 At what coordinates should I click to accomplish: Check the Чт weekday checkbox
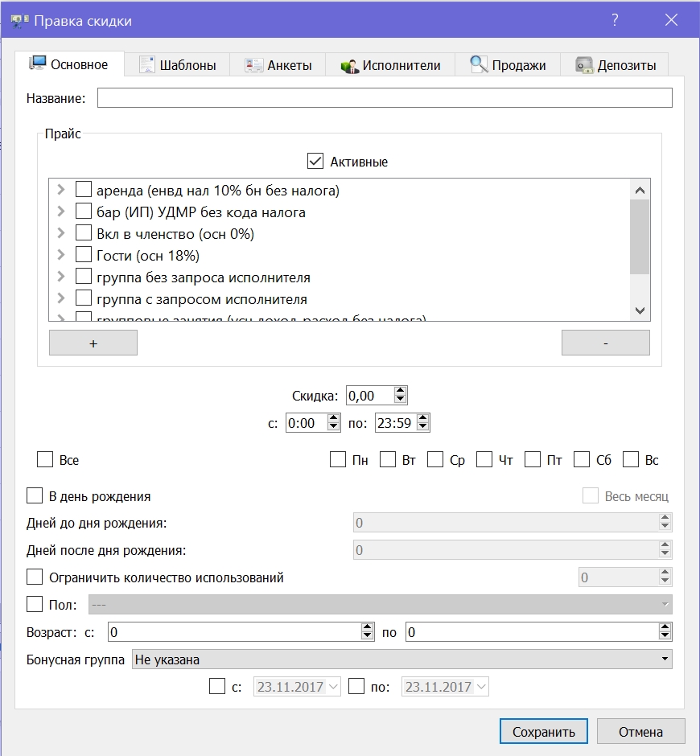(x=484, y=459)
